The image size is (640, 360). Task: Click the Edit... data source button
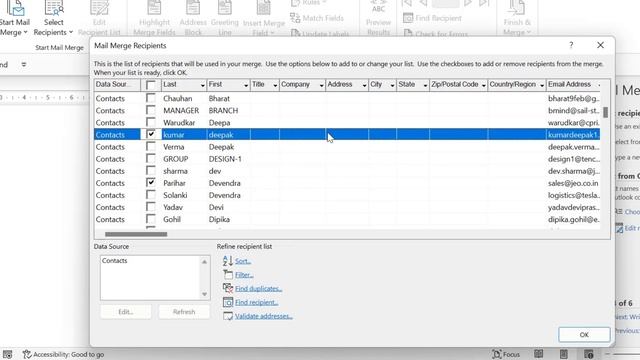(126, 312)
